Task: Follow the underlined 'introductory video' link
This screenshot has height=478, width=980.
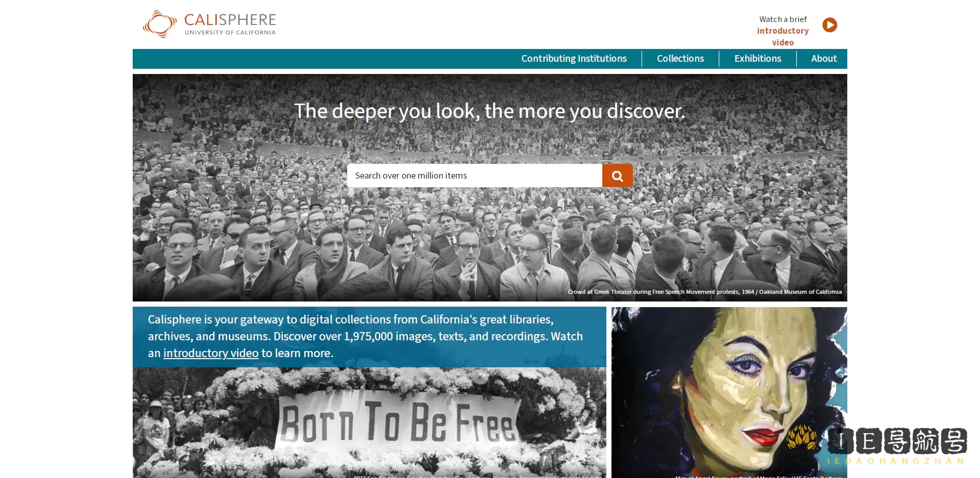Action: coord(211,353)
